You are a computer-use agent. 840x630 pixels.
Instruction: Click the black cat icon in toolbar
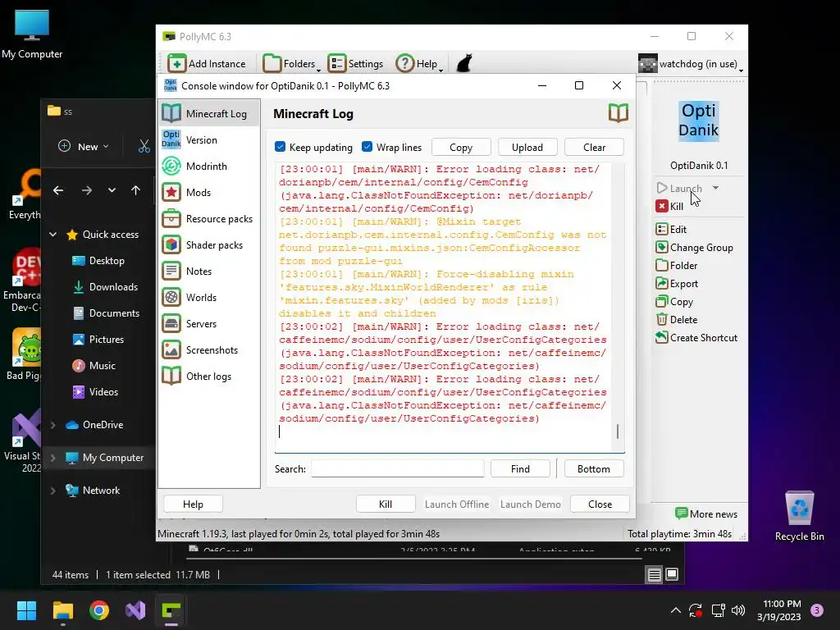[x=464, y=63]
